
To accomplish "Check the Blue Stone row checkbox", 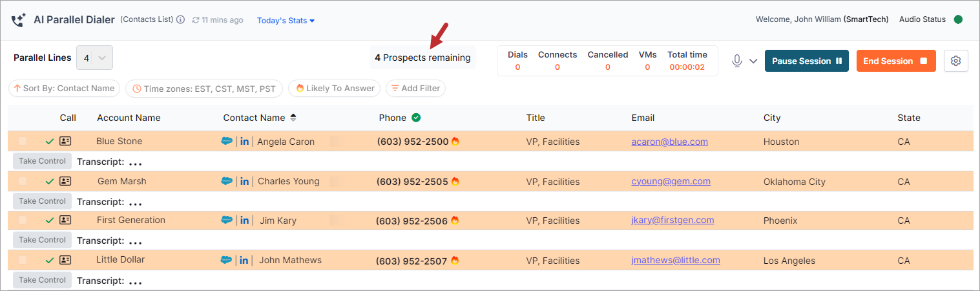I will (x=23, y=141).
